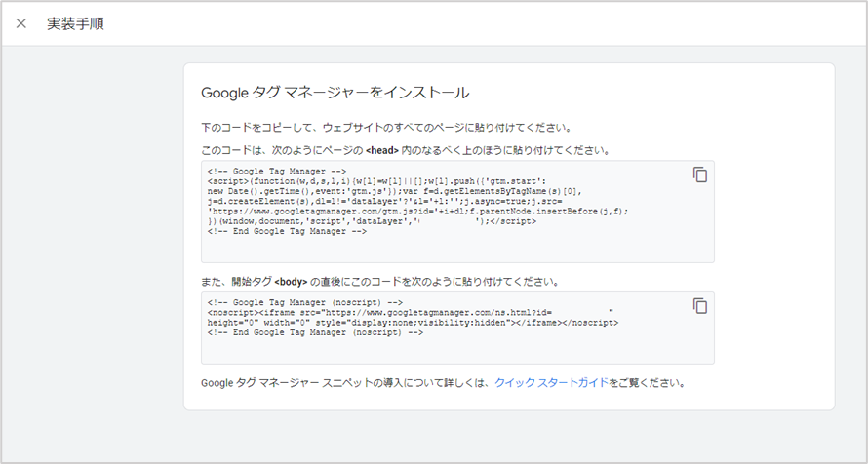The width and height of the screenshot is (868, 464).
Task: Close the 実装手順 panel with the X
Action: tap(21, 23)
